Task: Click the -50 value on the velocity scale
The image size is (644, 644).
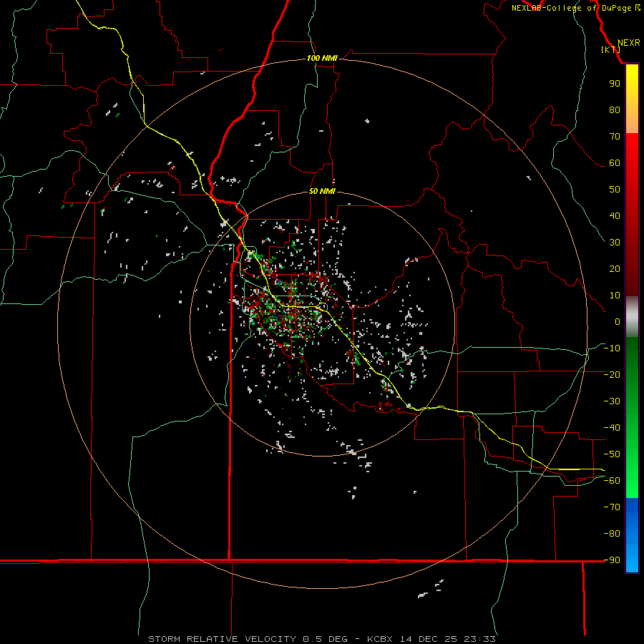Action: click(612, 454)
